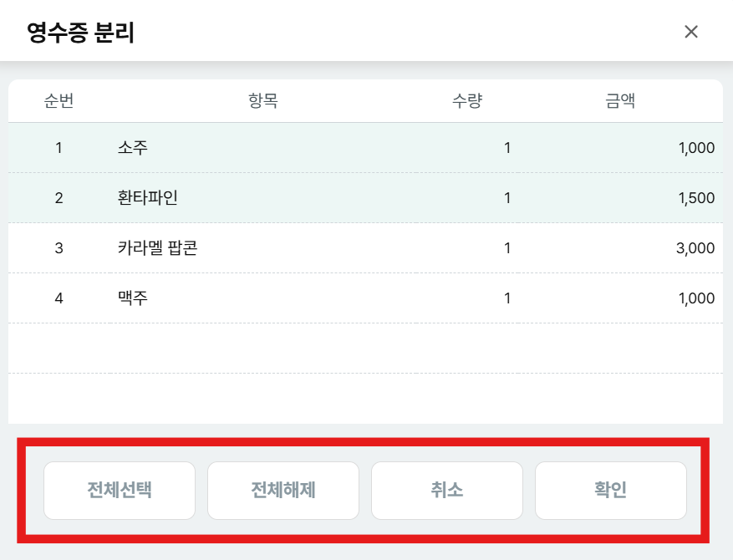Image resolution: width=733 pixels, height=560 pixels.
Task: Click row number 4 cell
Action: pos(59,298)
